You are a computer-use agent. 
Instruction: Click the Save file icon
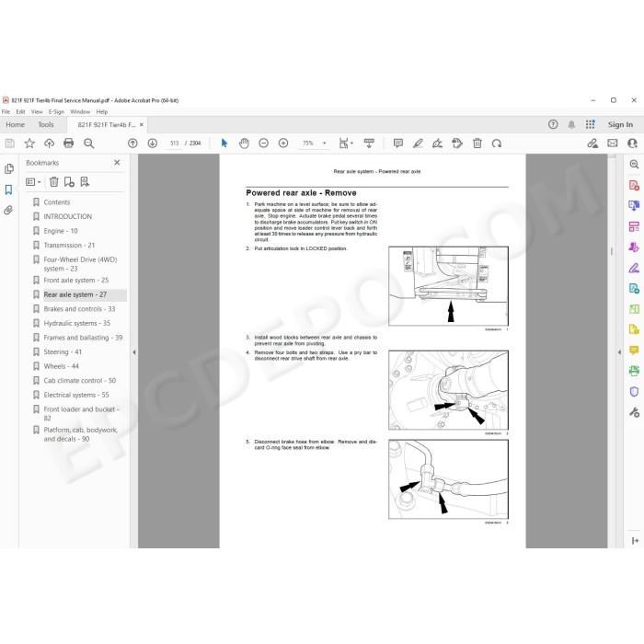pos(10,144)
